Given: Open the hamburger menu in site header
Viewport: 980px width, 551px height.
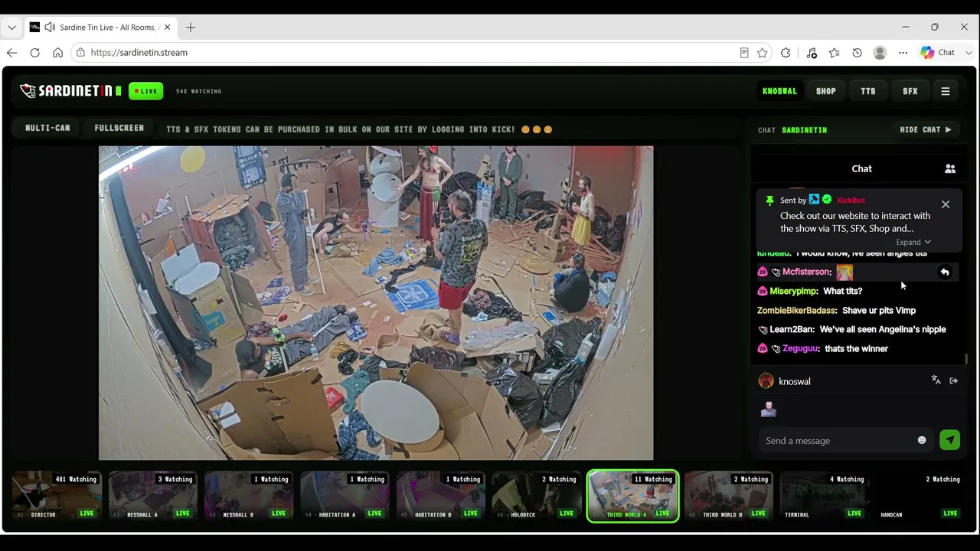Looking at the screenshot, I should [x=946, y=91].
